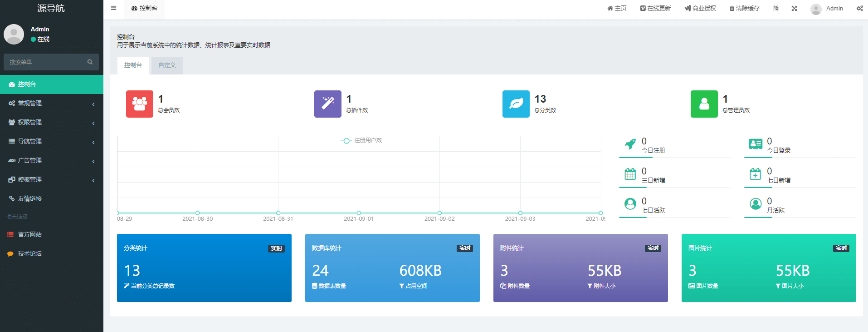
Task: Select 友情链接 in the sidebar
Action: pyautogui.click(x=30, y=199)
